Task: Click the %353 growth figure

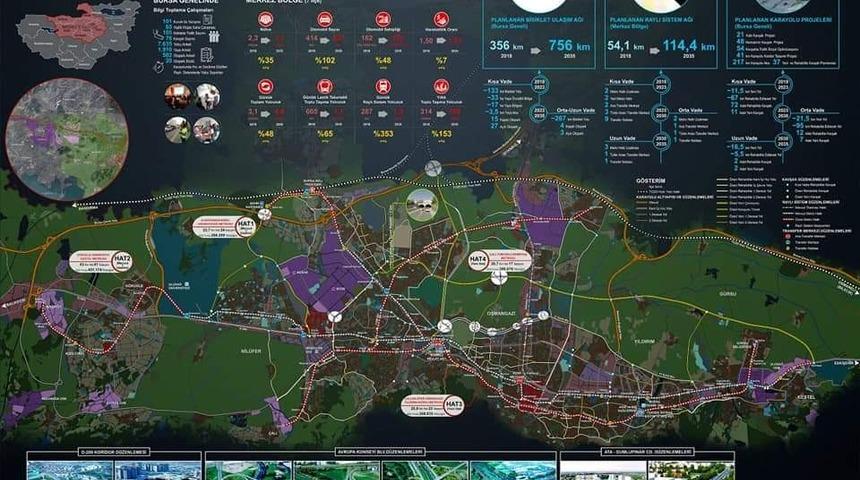Action: pos(383,134)
